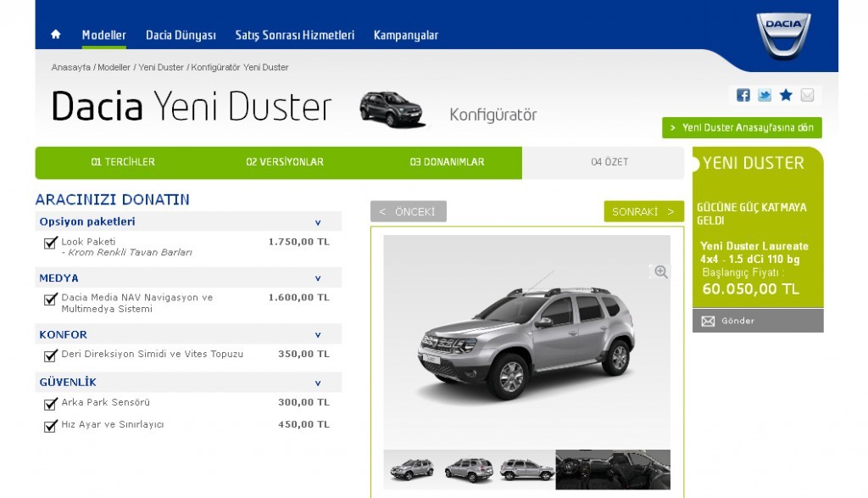Switch to 04 ÖZET step tab
Image resolution: width=868 pixels, height=498 pixels.
[609, 162]
